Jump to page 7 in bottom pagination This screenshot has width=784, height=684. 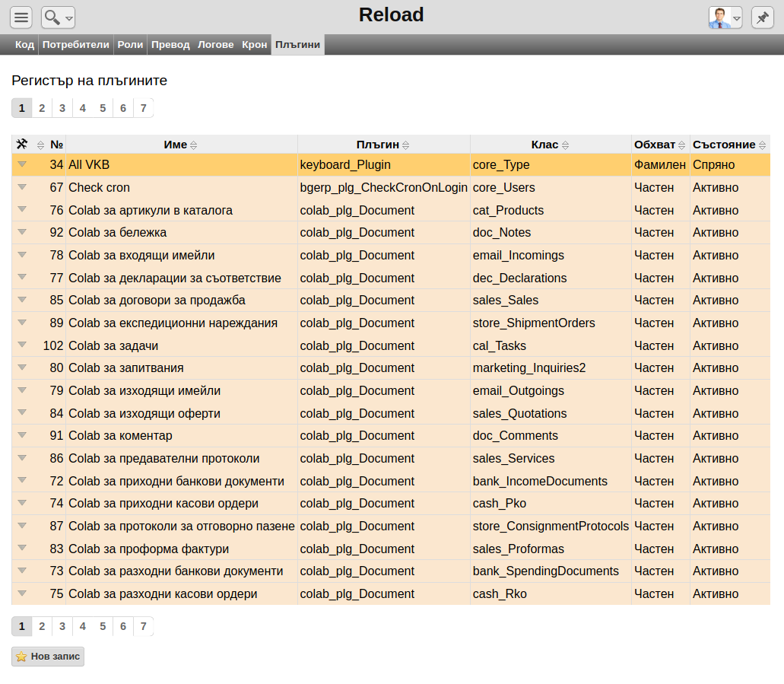(x=143, y=626)
